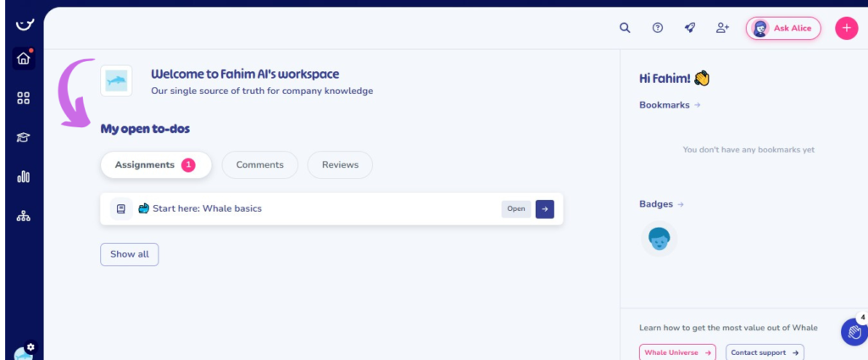The height and width of the screenshot is (360, 868).
Task: Click the search magnifier icon
Action: click(625, 28)
